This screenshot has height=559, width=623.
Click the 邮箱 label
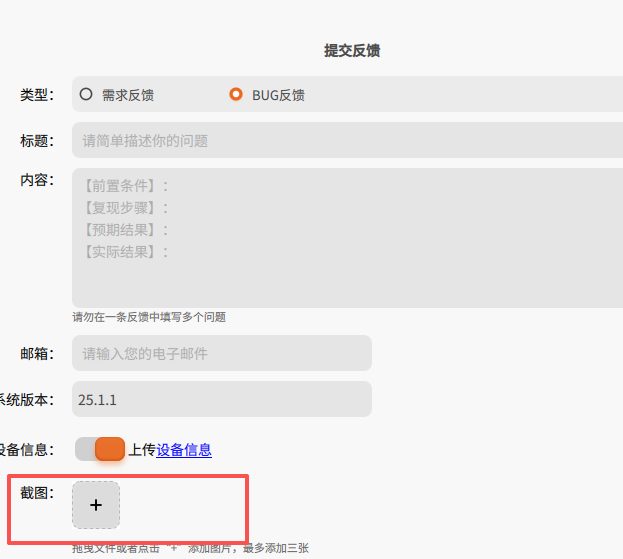click(37, 354)
